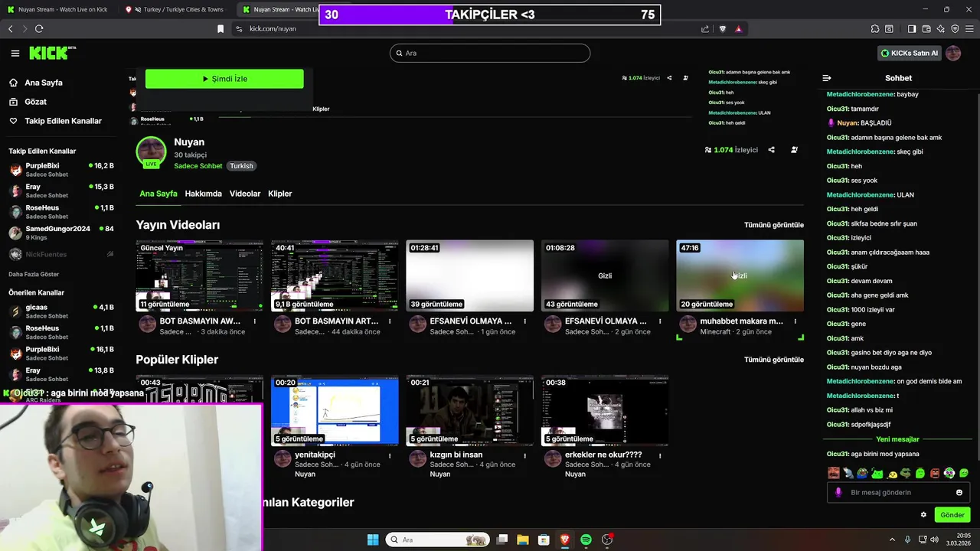Click the Turkish language tag
Screen dimensions: 980x551
[x=241, y=166]
